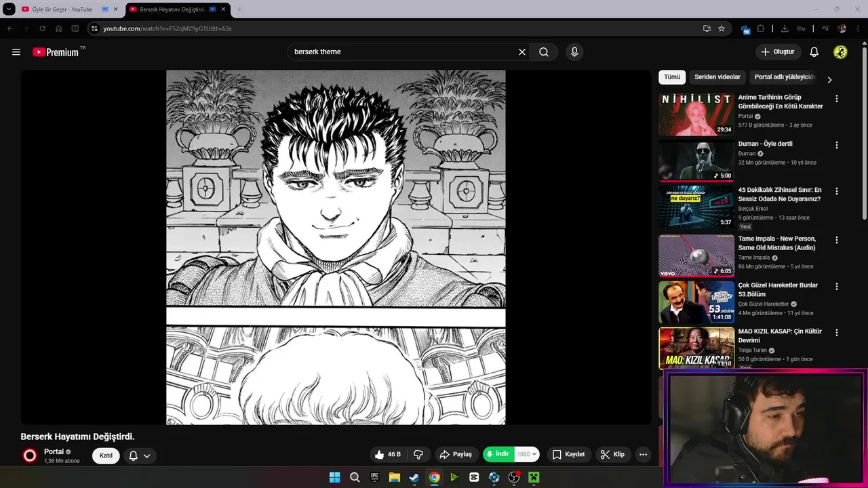The width and height of the screenshot is (868, 488).
Task: Click the Oluştur create button
Action: (x=778, y=52)
